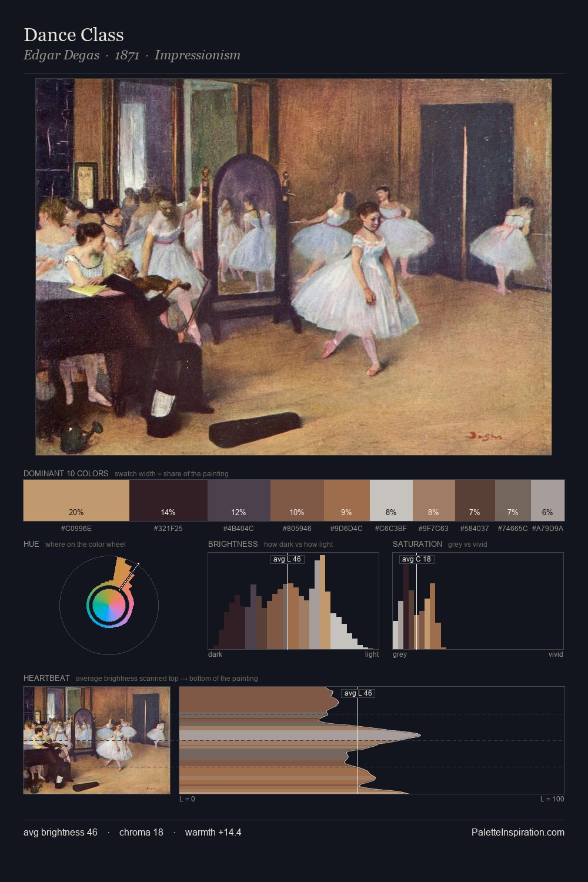Image resolution: width=588 pixels, height=882 pixels.
Task: Click the #C0996E hex code label
Action: tap(76, 529)
